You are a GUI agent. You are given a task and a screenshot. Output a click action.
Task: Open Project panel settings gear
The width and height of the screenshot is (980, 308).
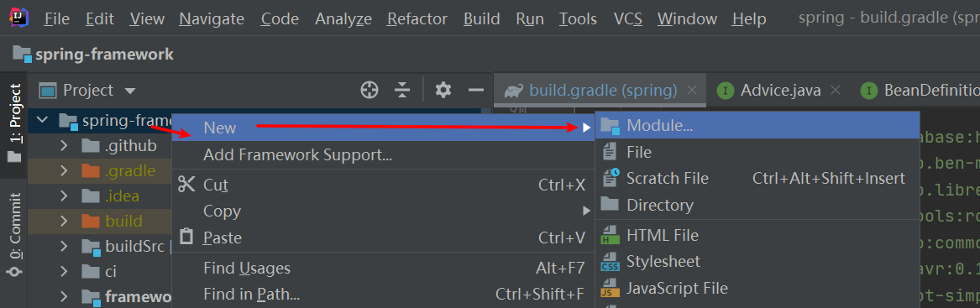coord(443,90)
